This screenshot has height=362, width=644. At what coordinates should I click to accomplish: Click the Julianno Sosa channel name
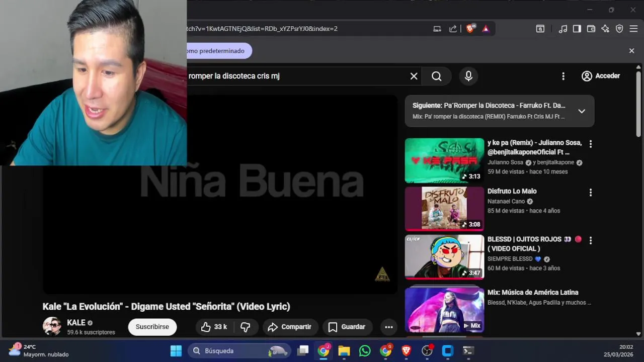[x=505, y=162]
